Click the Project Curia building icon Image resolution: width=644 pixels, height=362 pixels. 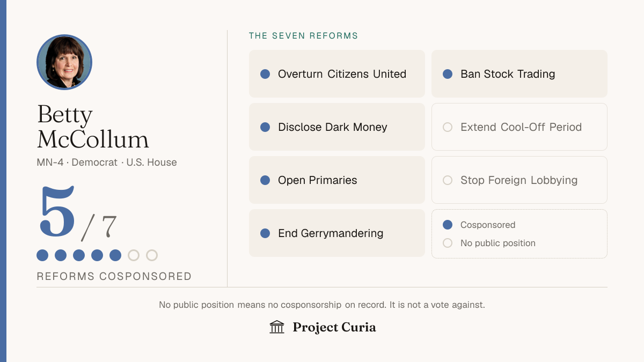click(277, 327)
